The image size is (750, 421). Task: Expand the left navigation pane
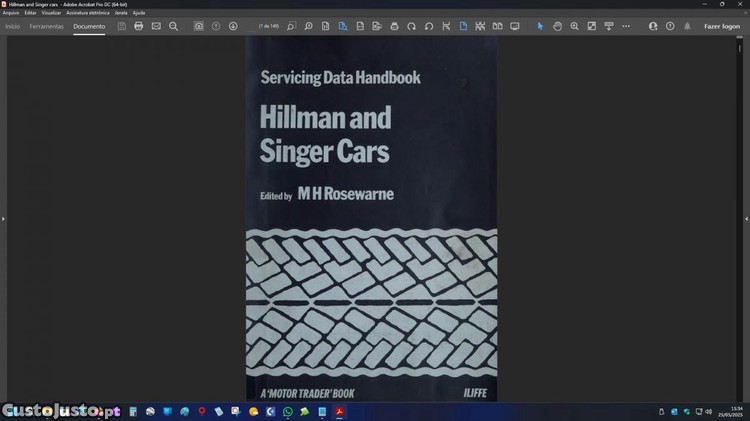(x=3, y=218)
